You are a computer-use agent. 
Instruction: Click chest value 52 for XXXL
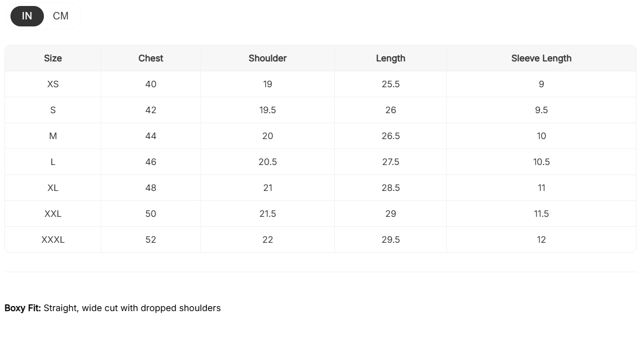151,240
